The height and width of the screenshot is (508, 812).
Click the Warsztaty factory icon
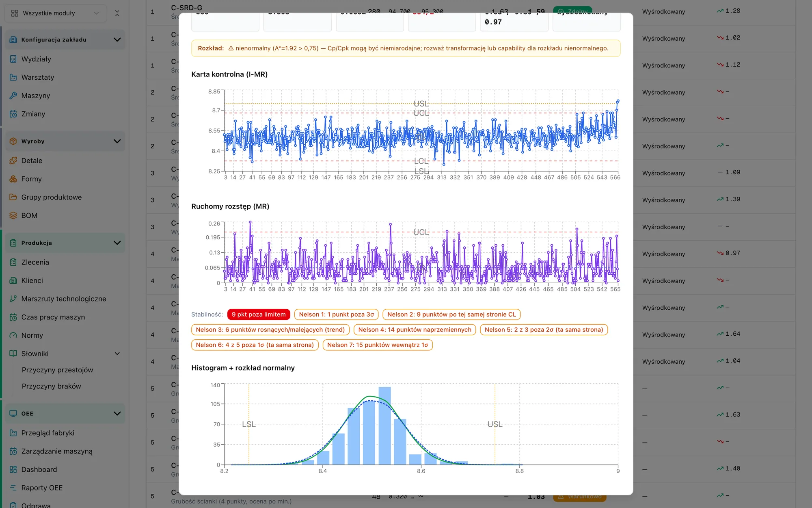click(x=13, y=77)
